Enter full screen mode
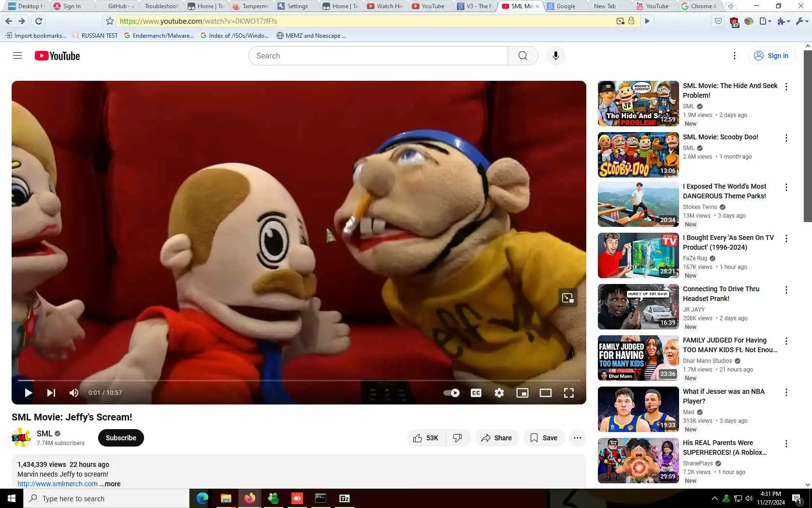The width and height of the screenshot is (812, 508). click(x=568, y=393)
